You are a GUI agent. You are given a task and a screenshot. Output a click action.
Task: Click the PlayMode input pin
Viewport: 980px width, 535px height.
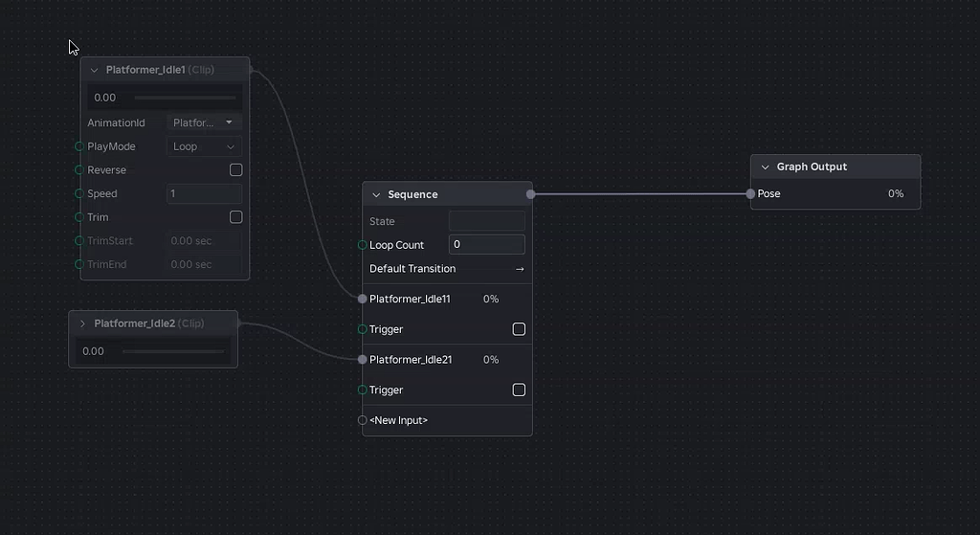pos(79,146)
